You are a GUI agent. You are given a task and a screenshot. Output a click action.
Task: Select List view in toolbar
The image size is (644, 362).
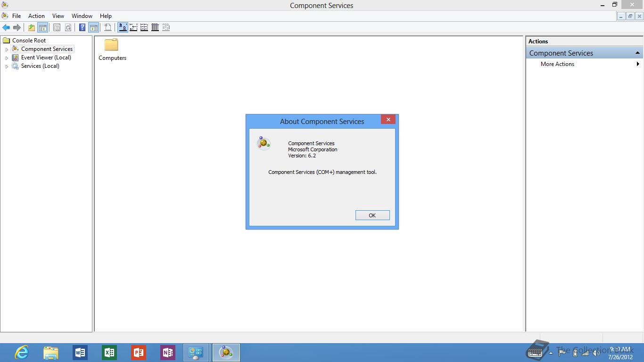[x=144, y=27]
